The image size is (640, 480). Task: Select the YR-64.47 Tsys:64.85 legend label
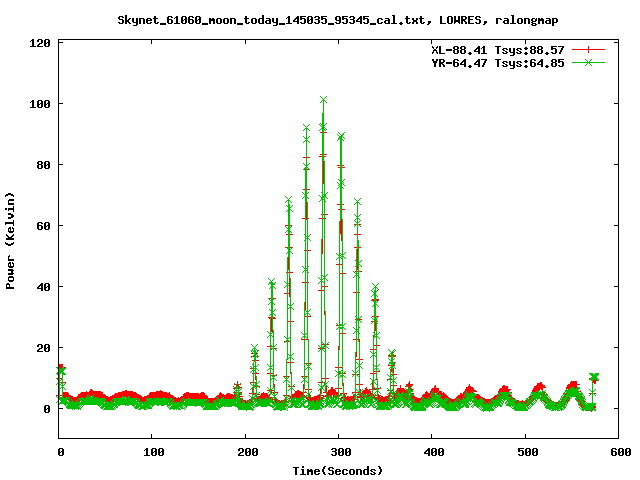(498, 62)
